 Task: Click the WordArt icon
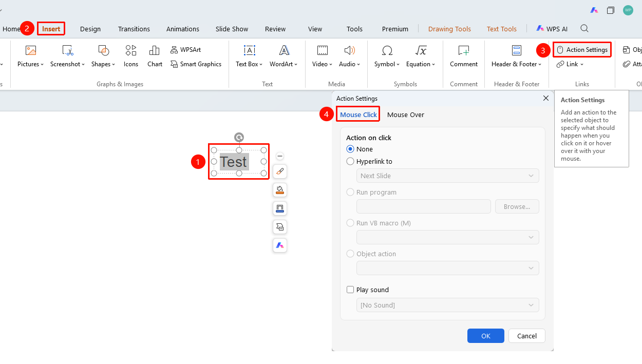point(284,50)
